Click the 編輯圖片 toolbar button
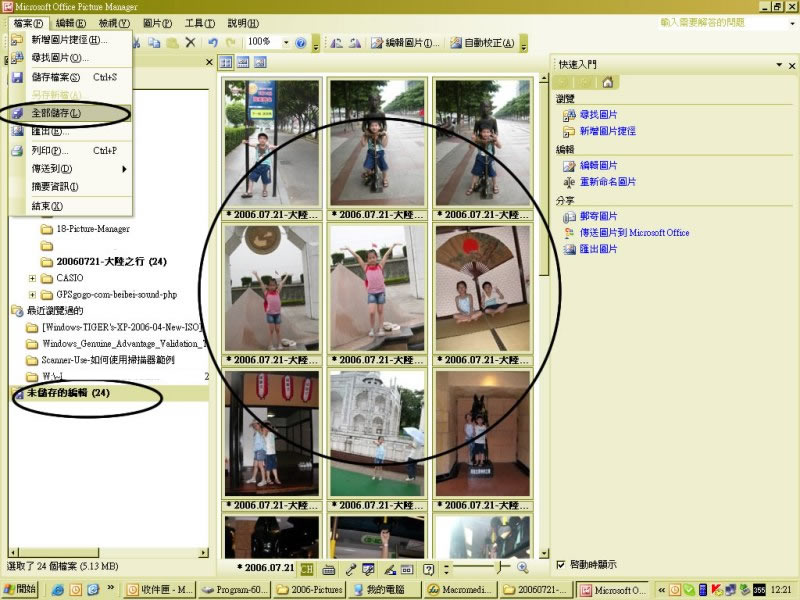This screenshot has width=800, height=600. pyautogui.click(x=405, y=43)
